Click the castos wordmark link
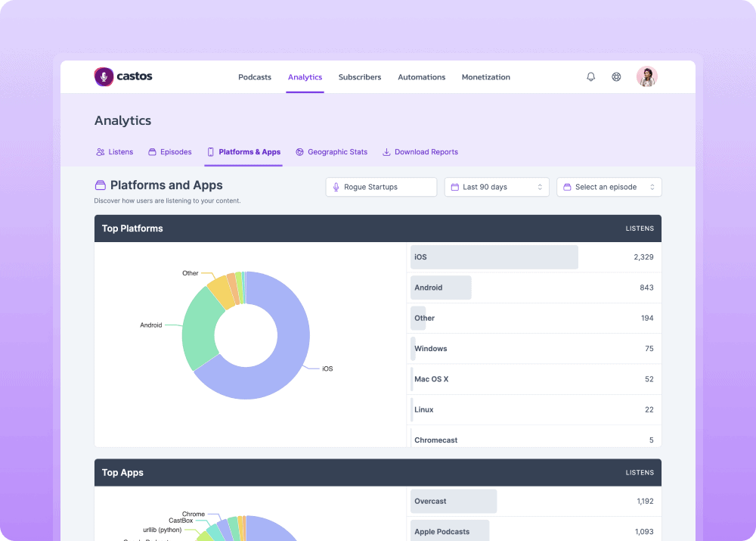This screenshot has width=756, height=541. [135, 76]
